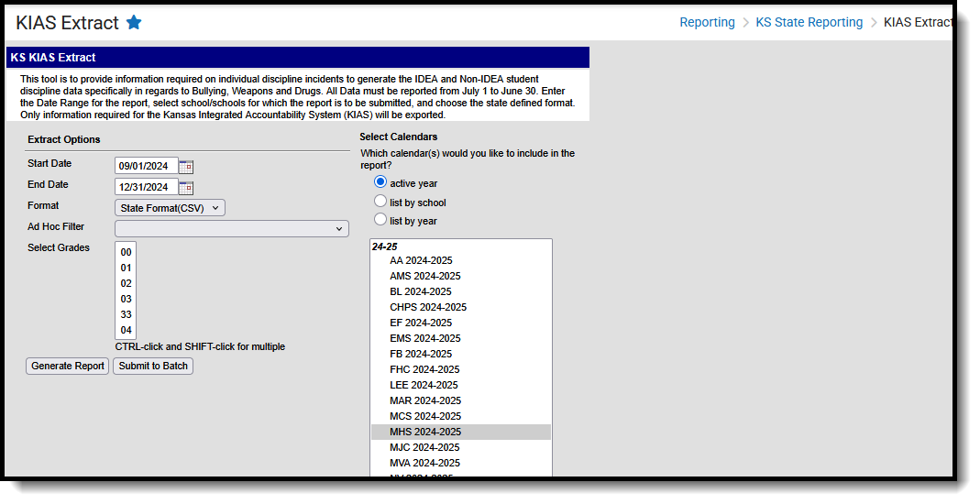The height and width of the screenshot is (504, 980).
Task: Click the 24-25 year heading in calendar list
Action: [x=384, y=247]
